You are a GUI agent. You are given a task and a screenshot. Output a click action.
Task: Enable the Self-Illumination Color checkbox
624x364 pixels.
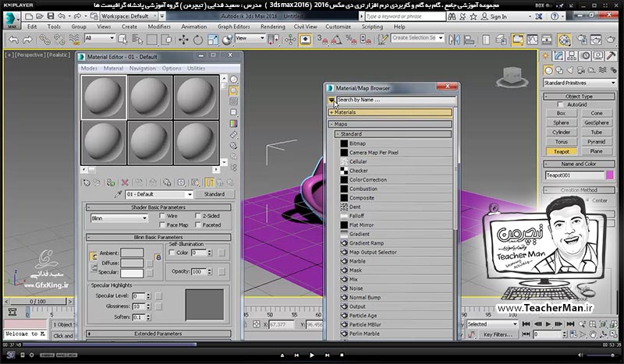tap(172, 253)
